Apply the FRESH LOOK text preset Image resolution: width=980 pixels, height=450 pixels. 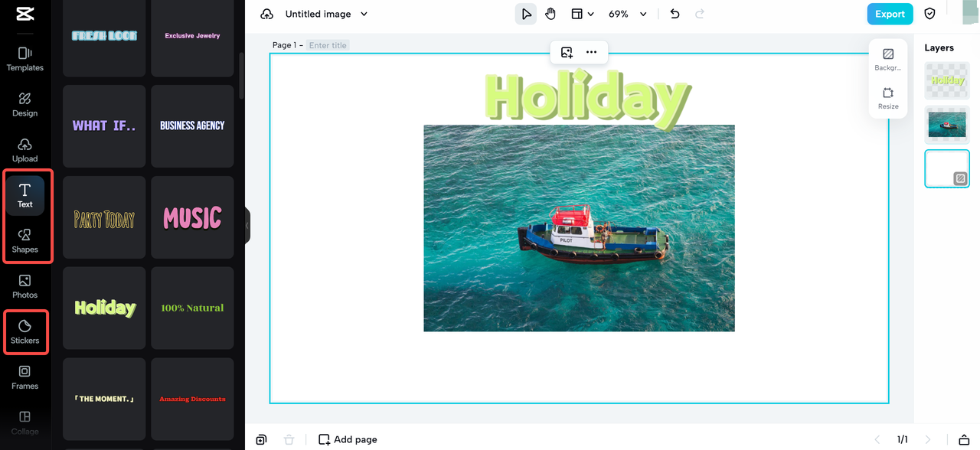(104, 36)
